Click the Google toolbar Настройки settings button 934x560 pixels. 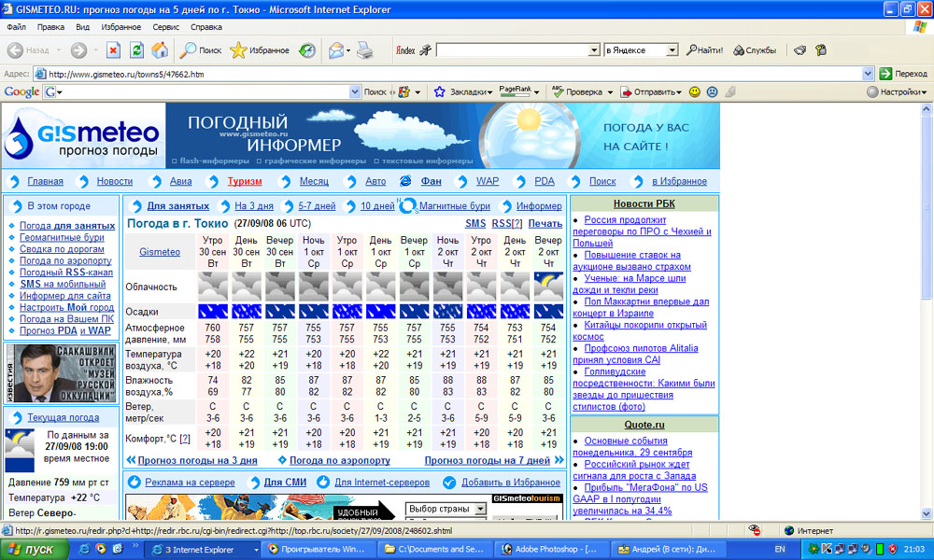[897, 92]
